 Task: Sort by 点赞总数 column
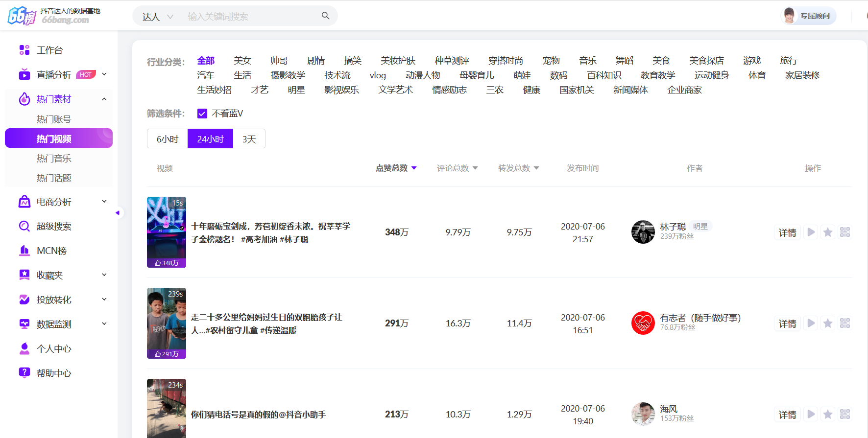pos(396,168)
